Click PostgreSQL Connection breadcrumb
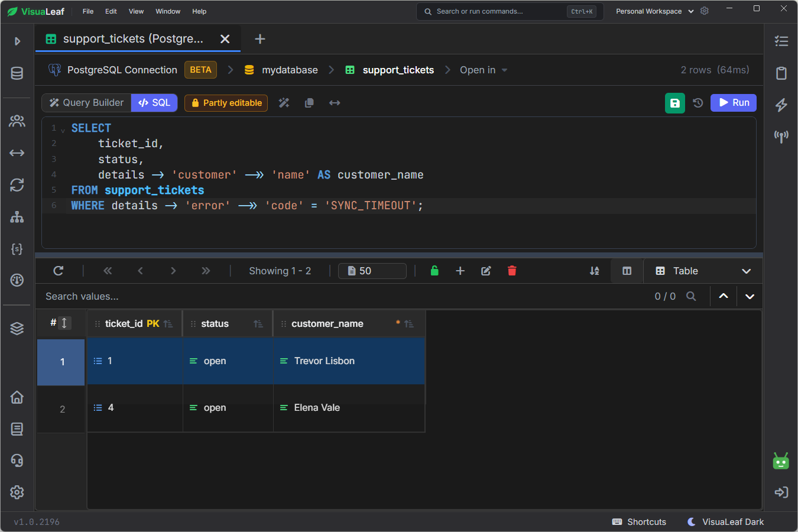This screenshot has width=798, height=532. tap(113, 70)
